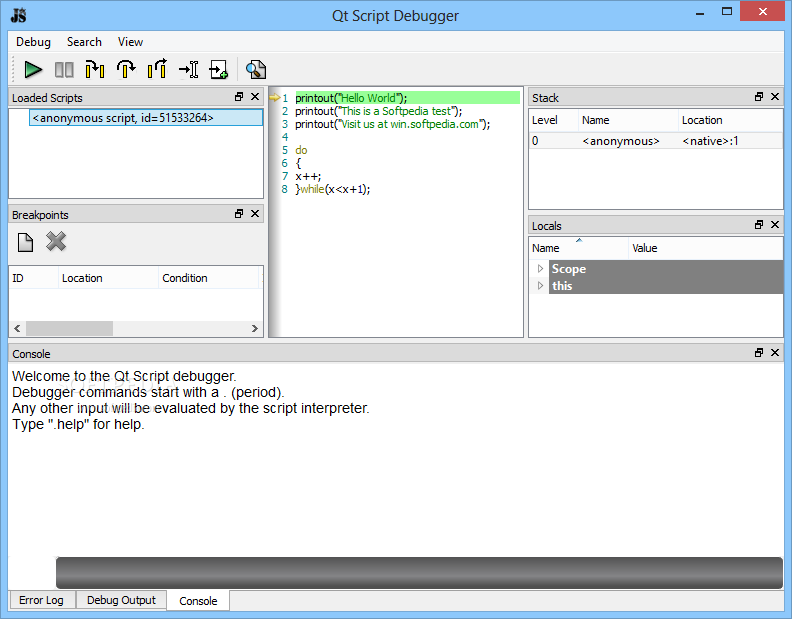The image size is (792, 619).
Task: Select the Console tab
Action: point(198,601)
